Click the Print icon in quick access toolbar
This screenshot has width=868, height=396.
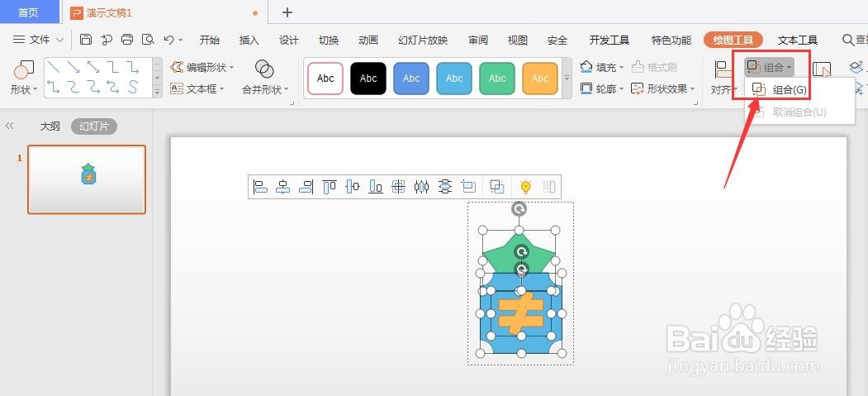(x=127, y=40)
